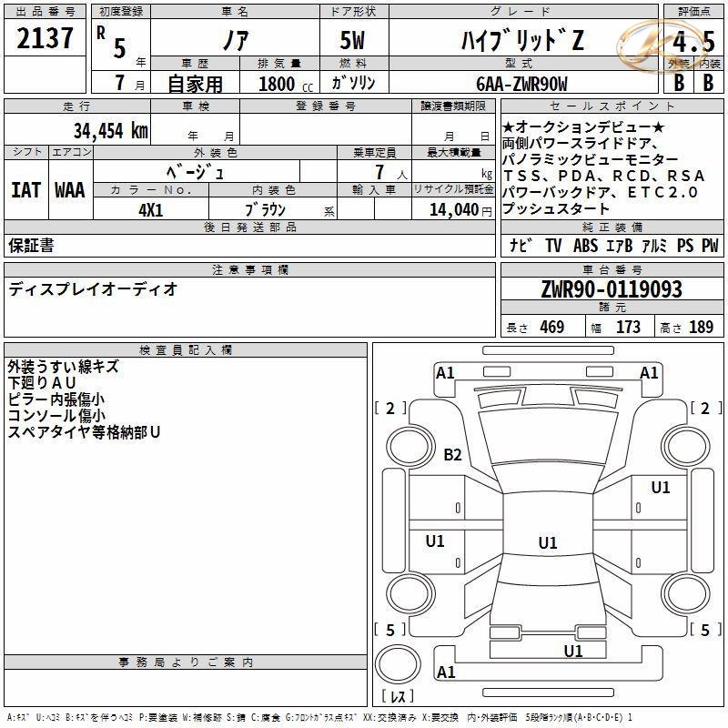728x728 pixels.
Task: Select the mileage 34,454 km
Action: 110,131
